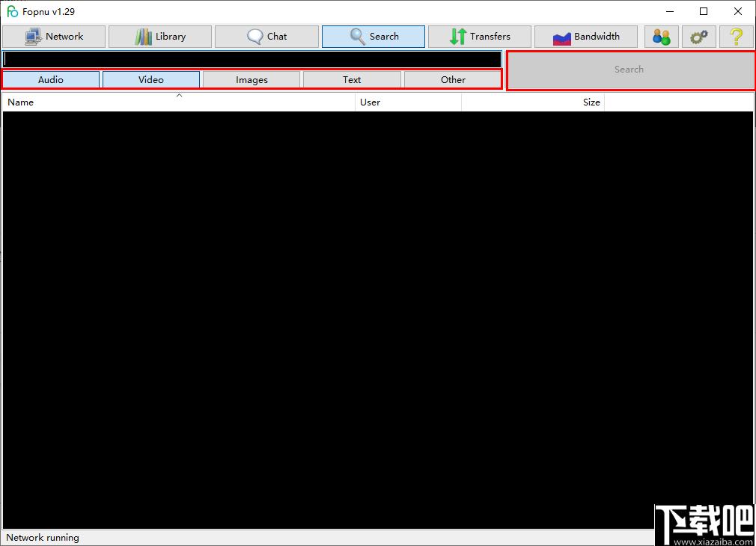Enable the Images filter
The image size is (756, 546).
(x=252, y=79)
